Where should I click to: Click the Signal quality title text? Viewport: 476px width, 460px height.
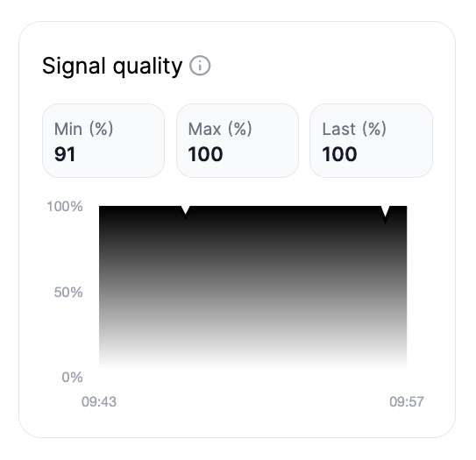(x=112, y=66)
